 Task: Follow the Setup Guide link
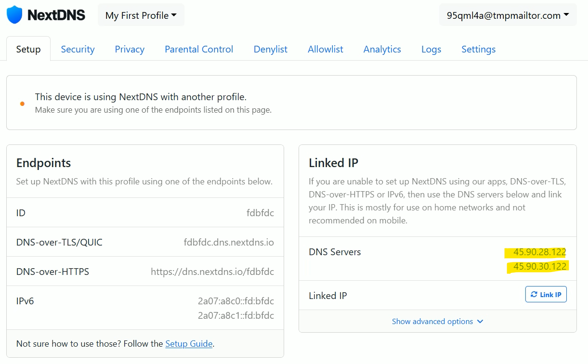coord(189,343)
